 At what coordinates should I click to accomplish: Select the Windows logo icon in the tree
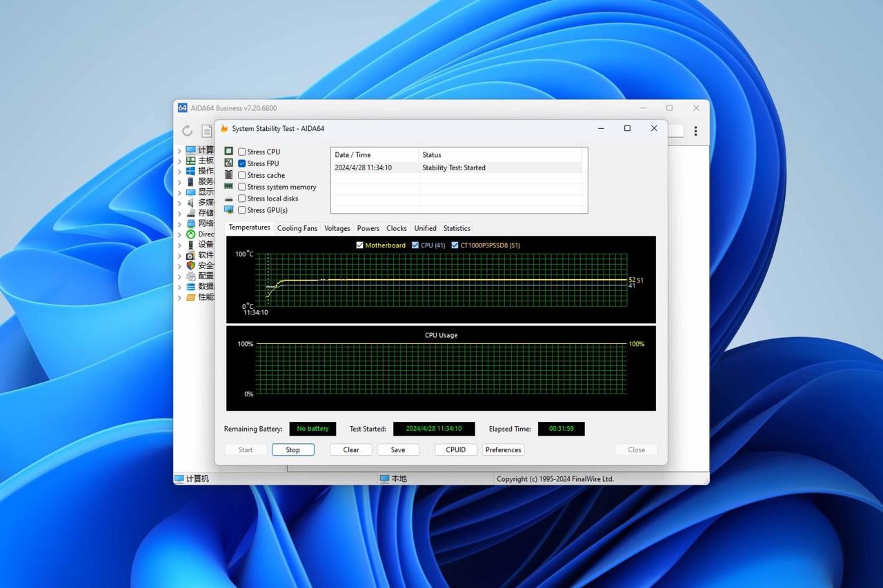(191, 171)
